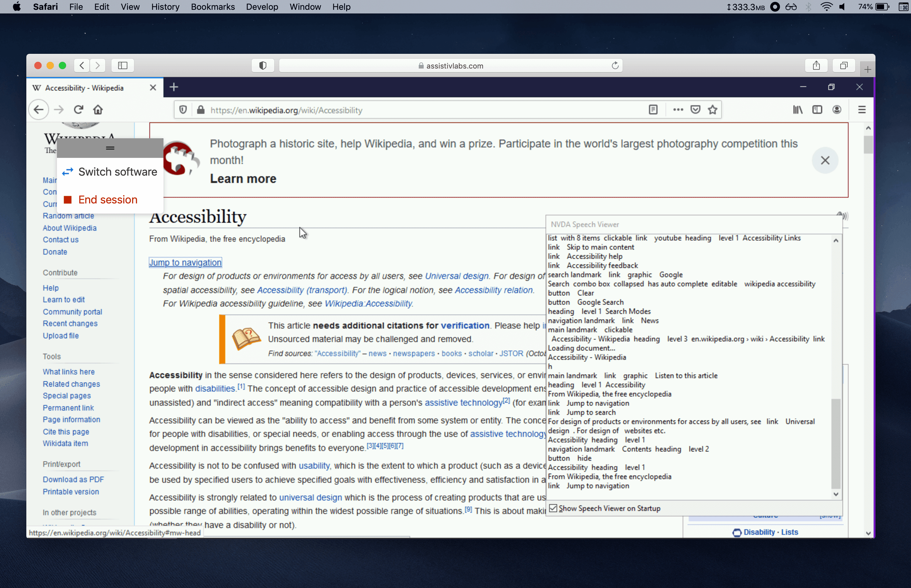Open the Accessibility (transport) link

coord(302,290)
